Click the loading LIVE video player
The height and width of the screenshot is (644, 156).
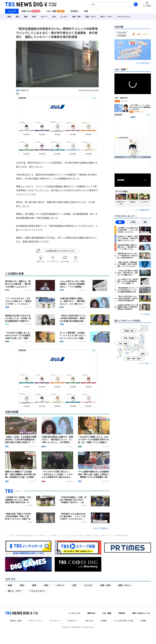(133, 84)
